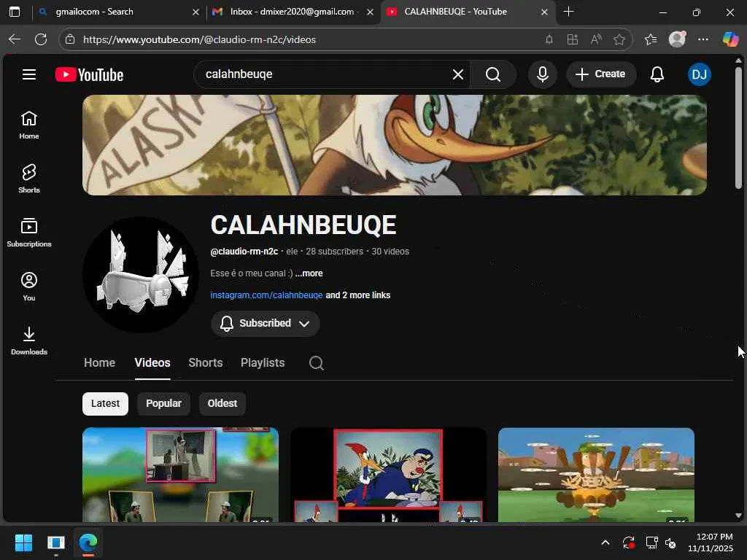Go to Home in the sidebar
Image resolution: width=747 pixels, height=560 pixels.
coord(29,125)
